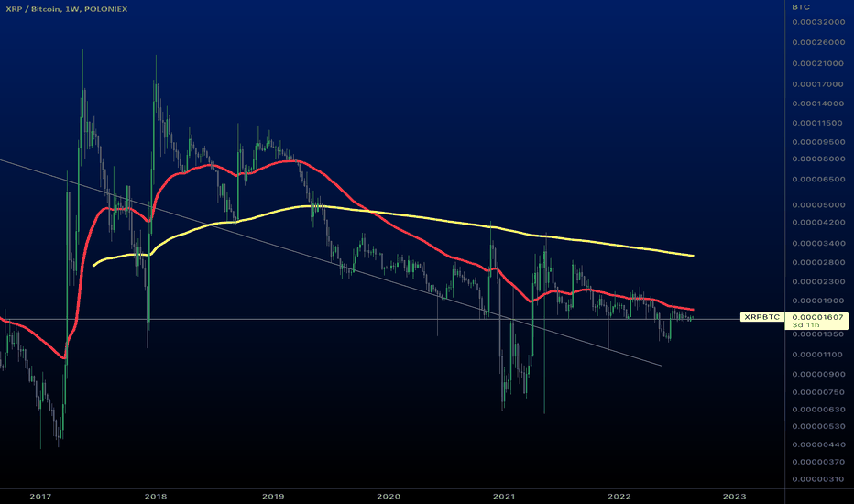Viewport: 854px width, 504px height.
Task: Click the 0.00026000 price axis label
Action: click(818, 42)
